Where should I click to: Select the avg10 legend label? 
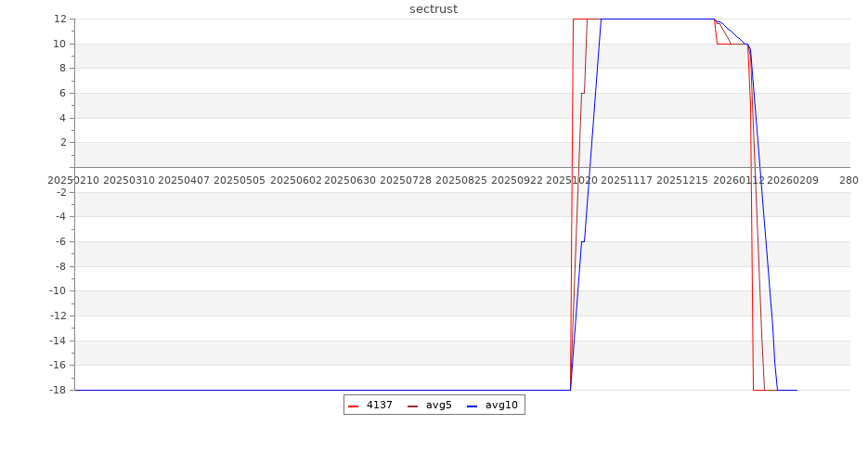click(501, 405)
